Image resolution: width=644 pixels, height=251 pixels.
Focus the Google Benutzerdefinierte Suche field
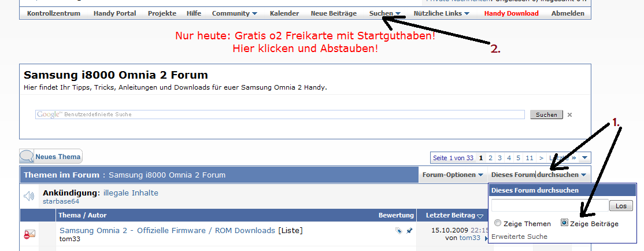tap(280, 114)
